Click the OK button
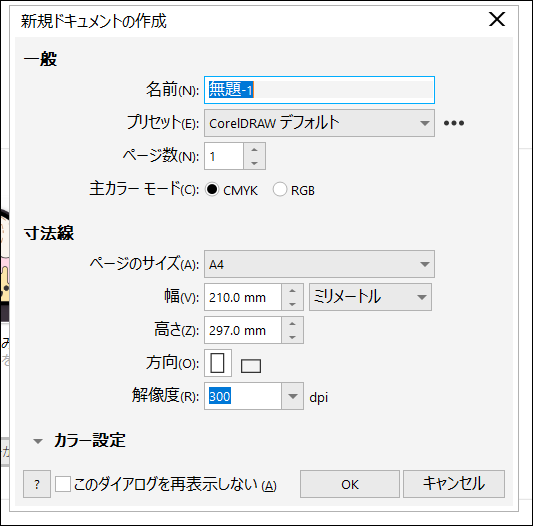 (350, 484)
